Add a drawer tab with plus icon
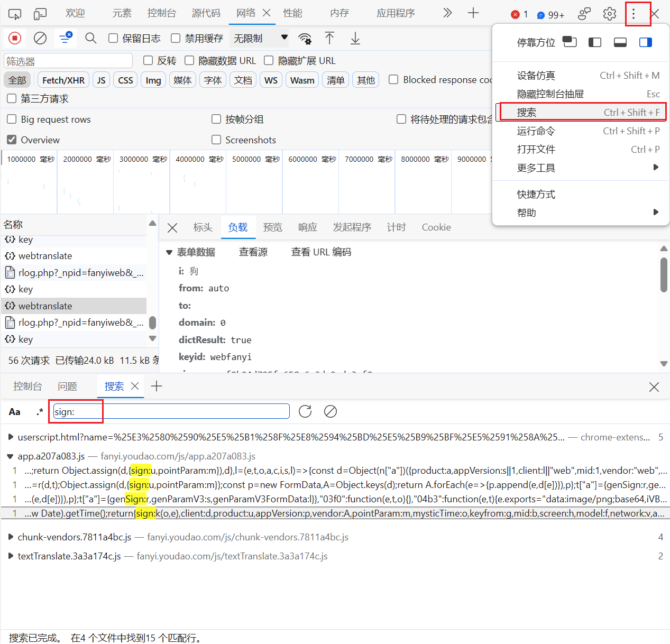Image resolution: width=670 pixels, height=644 pixels. click(157, 386)
